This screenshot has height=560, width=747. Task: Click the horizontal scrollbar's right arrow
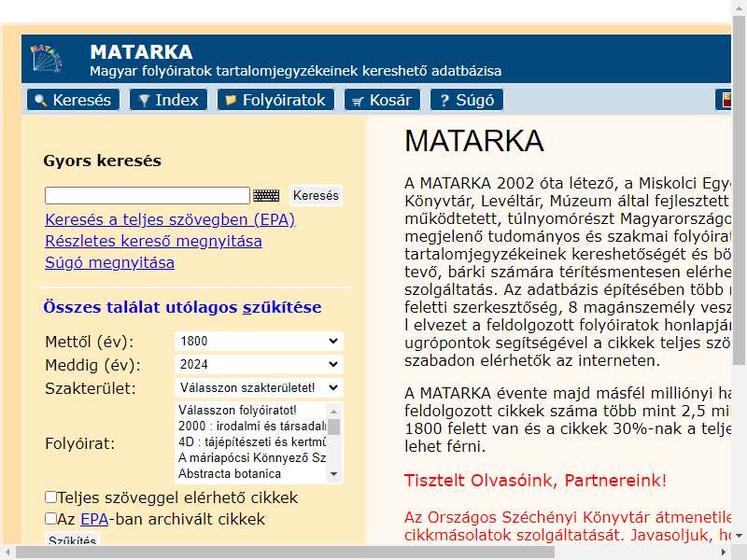tap(723, 553)
